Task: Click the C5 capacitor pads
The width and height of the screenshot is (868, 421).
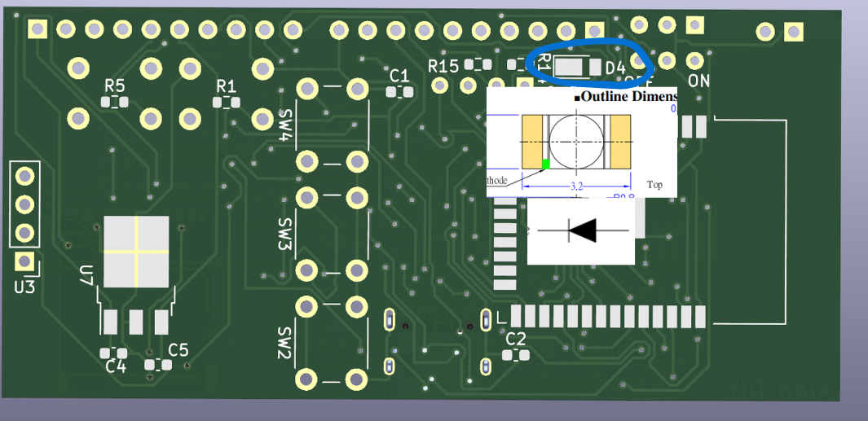Action: (x=158, y=365)
